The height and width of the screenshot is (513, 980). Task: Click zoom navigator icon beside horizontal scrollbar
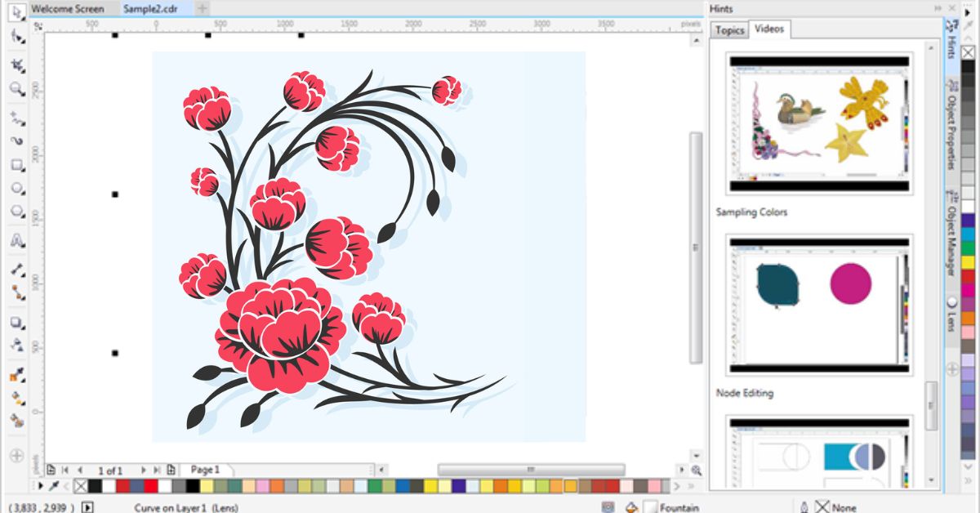[697, 470]
